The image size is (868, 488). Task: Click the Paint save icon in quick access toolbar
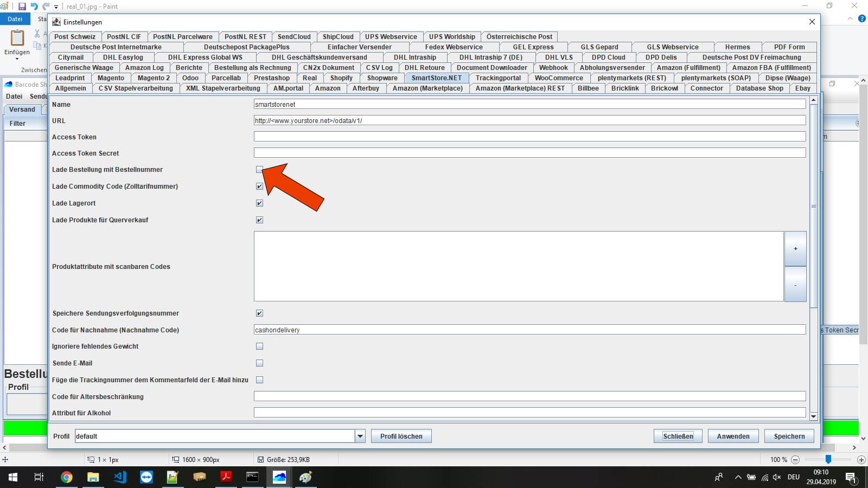[x=22, y=7]
